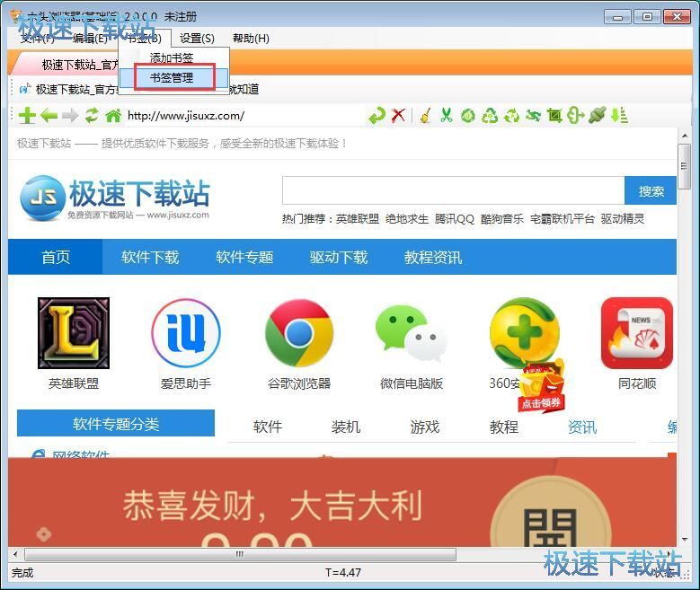The image size is (700, 590).
Task: Stop loading with the red X icon
Action: (398, 115)
